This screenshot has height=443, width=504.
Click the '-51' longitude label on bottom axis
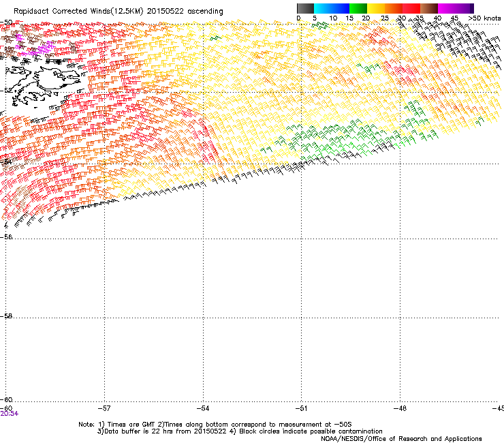301,408
